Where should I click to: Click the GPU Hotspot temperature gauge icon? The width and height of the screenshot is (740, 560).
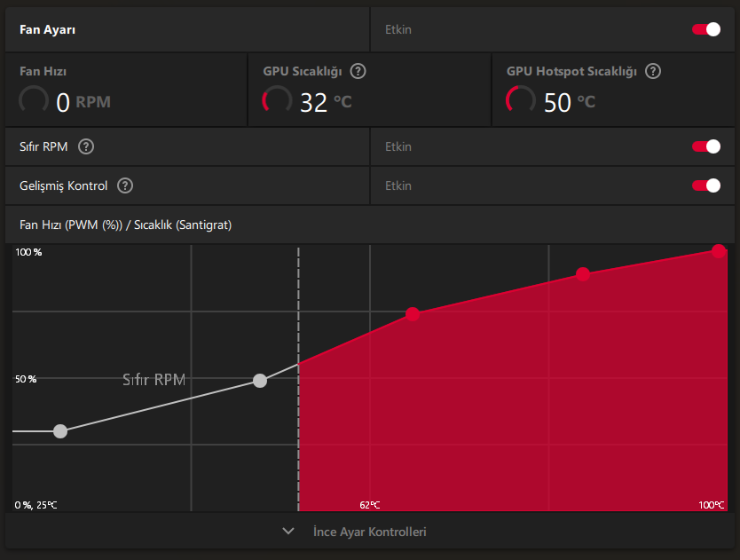pyautogui.click(x=521, y=100)
